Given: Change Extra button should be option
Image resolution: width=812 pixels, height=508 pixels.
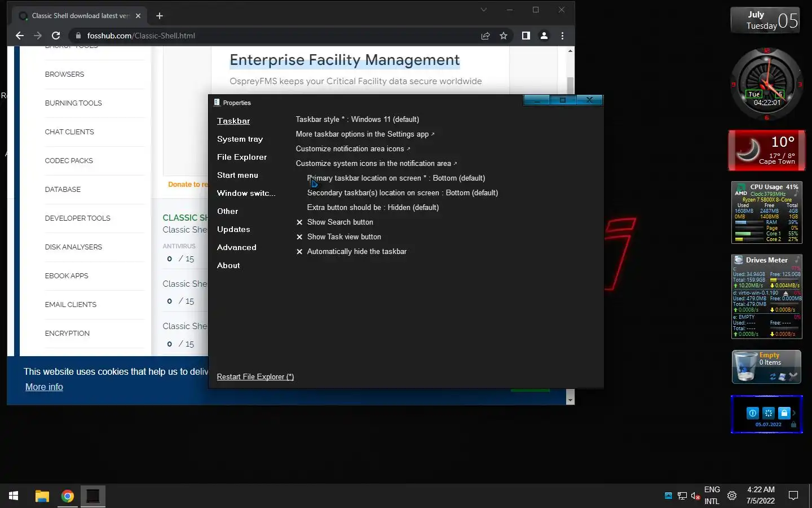Looking at the screenshot, I should [373, 208].
